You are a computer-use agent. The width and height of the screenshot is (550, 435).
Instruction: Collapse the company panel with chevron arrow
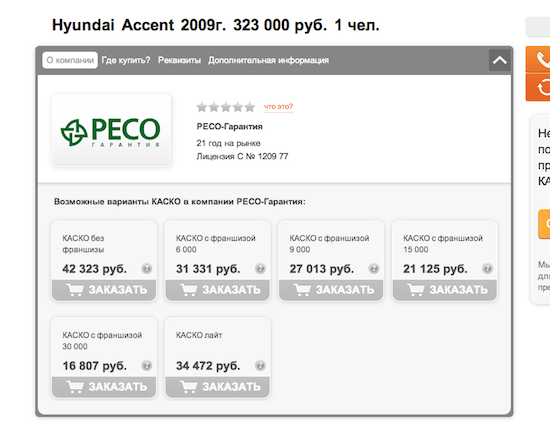(x=499, y=60)
